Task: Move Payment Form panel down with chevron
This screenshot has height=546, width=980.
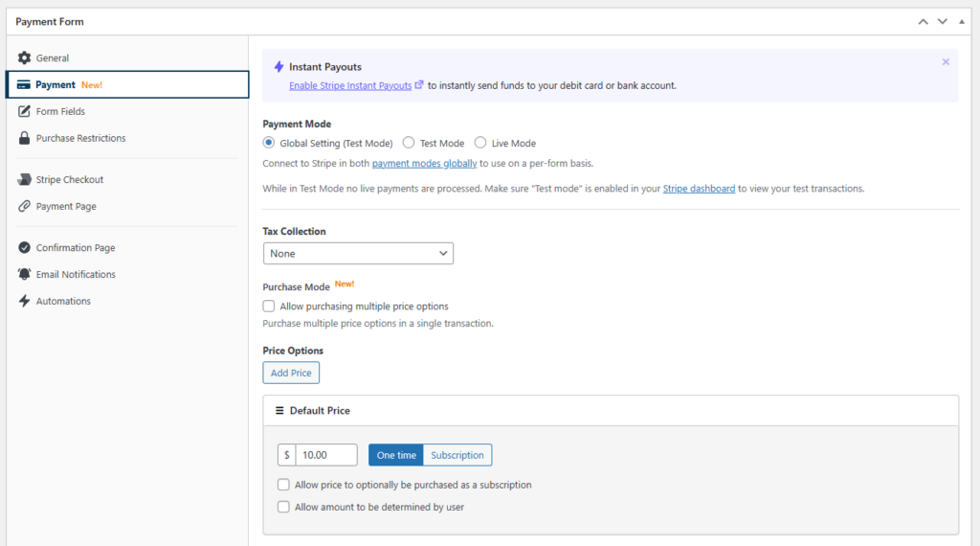Action: click(943, 22)
